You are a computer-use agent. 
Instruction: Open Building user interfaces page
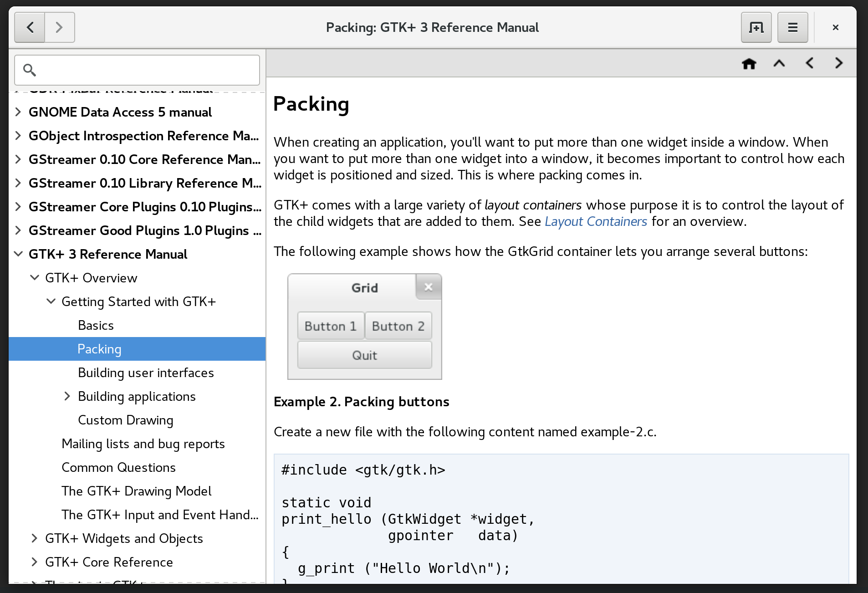146,373
